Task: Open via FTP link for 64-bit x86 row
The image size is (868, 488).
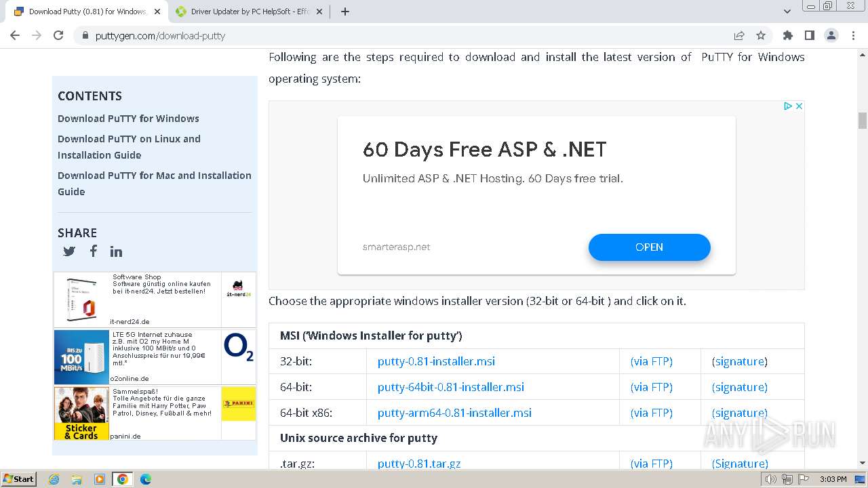Action: pyautogui.click(x=652, y=413)
